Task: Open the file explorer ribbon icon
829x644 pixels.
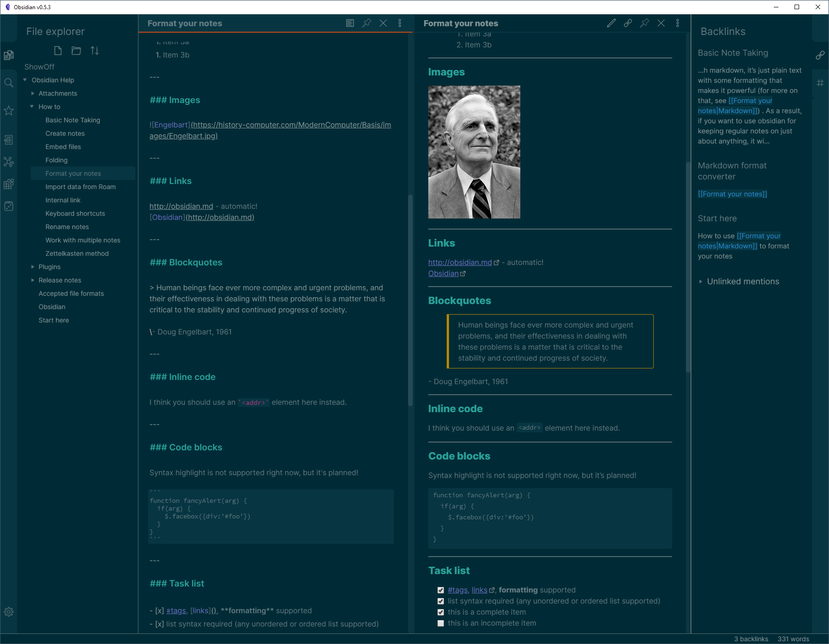Action: click(9, 55)
